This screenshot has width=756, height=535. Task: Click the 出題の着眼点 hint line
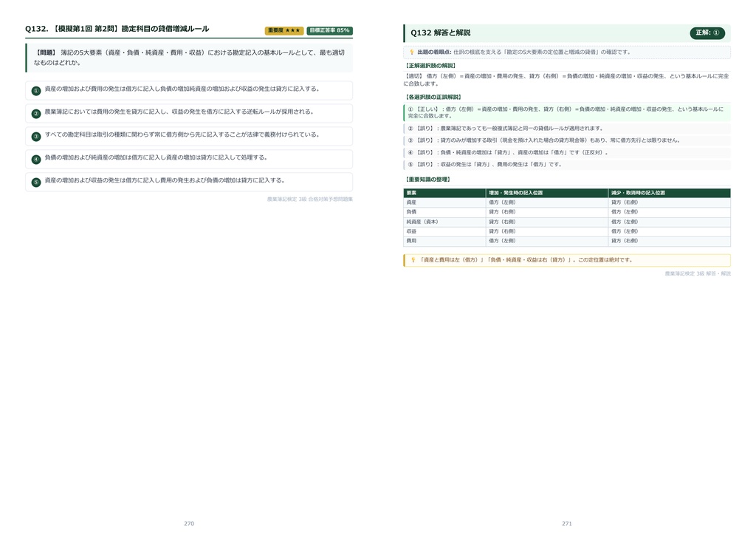coord(567,52)
